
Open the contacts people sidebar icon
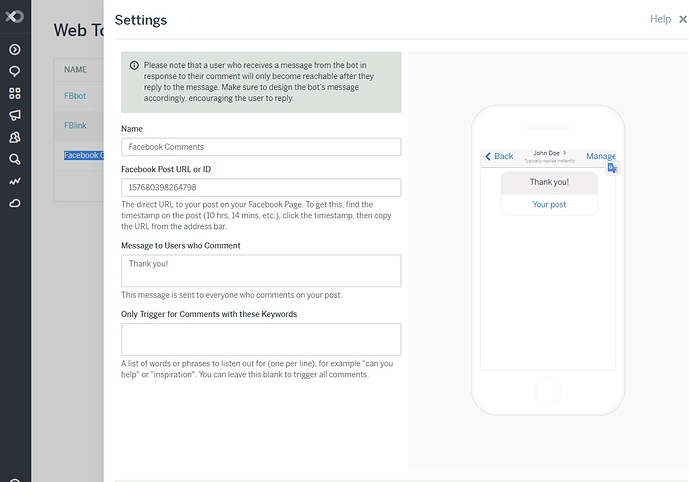click(x=15, y=137)
